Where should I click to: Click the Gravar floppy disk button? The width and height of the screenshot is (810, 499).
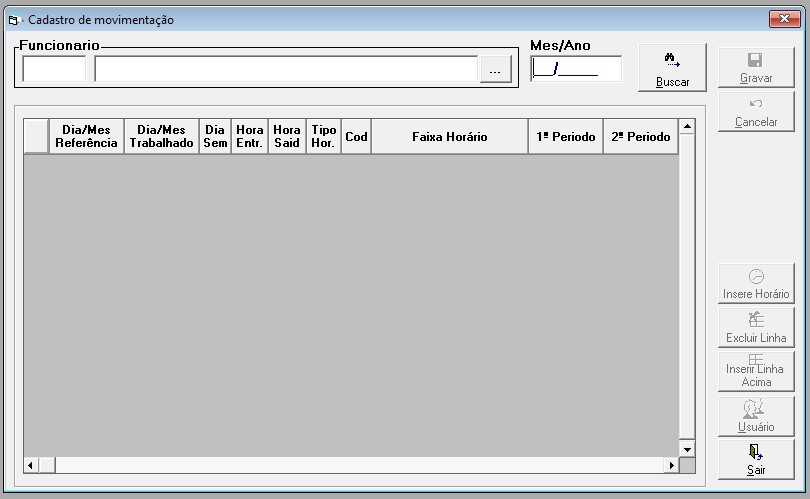[756, 68]
